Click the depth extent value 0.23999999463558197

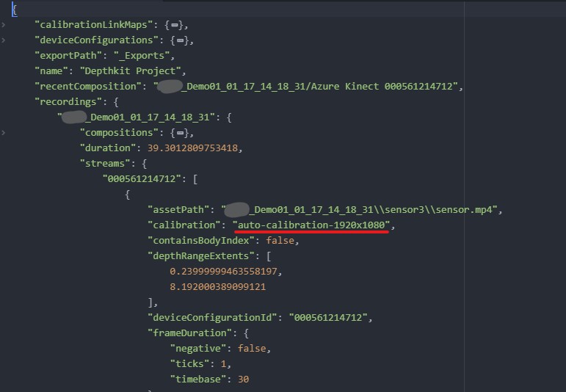(225, 272)
